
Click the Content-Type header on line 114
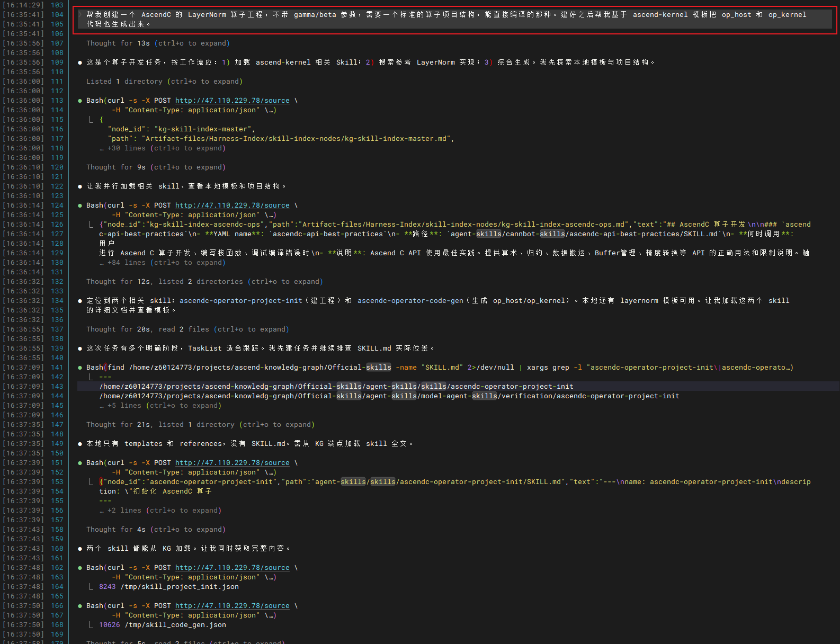tap(194, 110)
